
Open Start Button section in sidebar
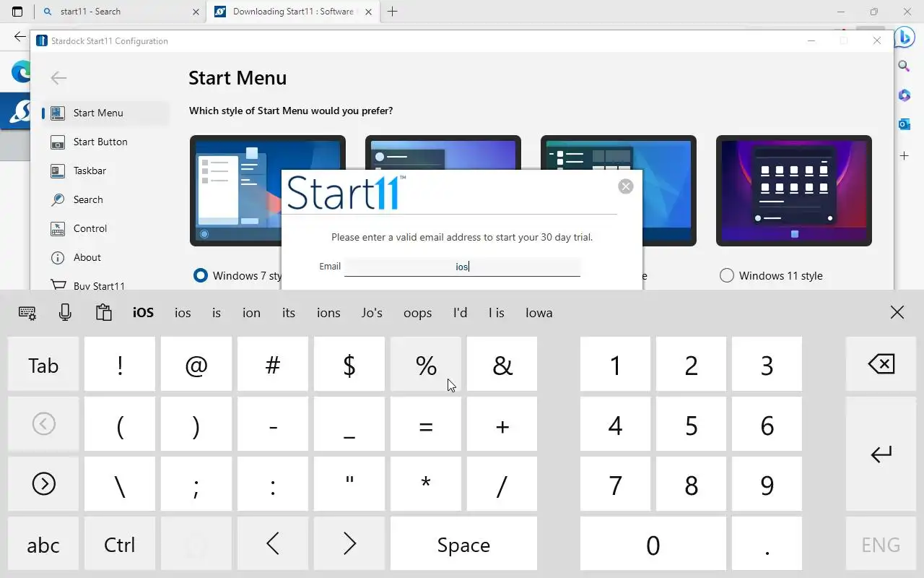[x=105, y=142]
